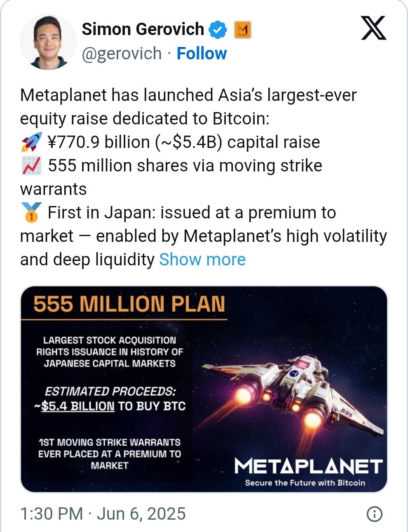The height and width of the screenshot is (532, 408).
Task: Click the blue verified checkmark badge
Action: [218, 30]
